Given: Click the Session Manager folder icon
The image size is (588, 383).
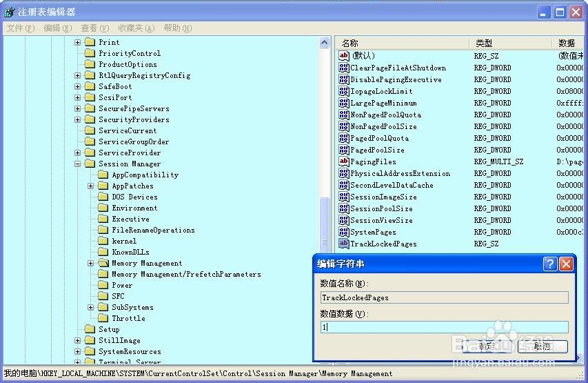Looking at the screenshot, I should (x=90, y=164).
